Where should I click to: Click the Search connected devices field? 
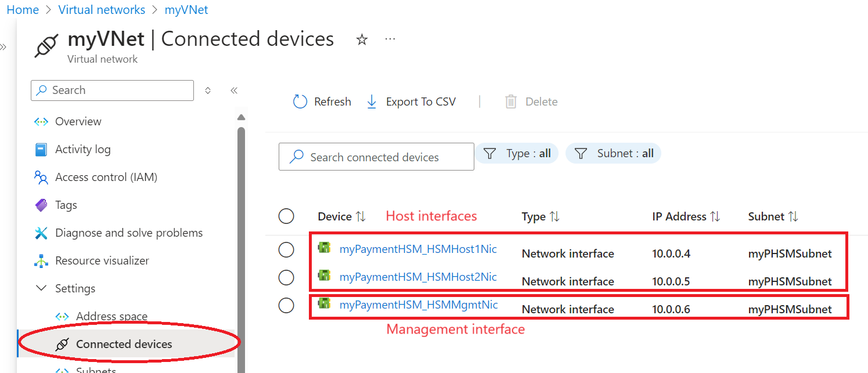coord(376,157)
